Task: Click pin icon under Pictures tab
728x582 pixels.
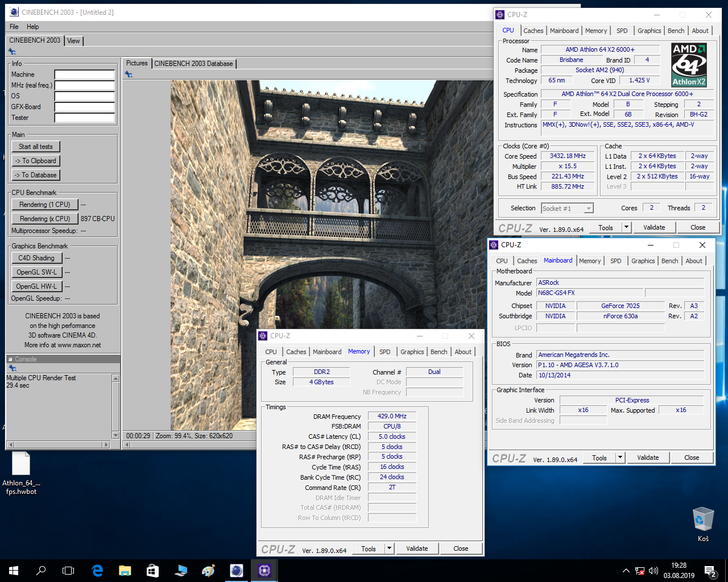Action: pyautogui.click(x=129, y=74)
